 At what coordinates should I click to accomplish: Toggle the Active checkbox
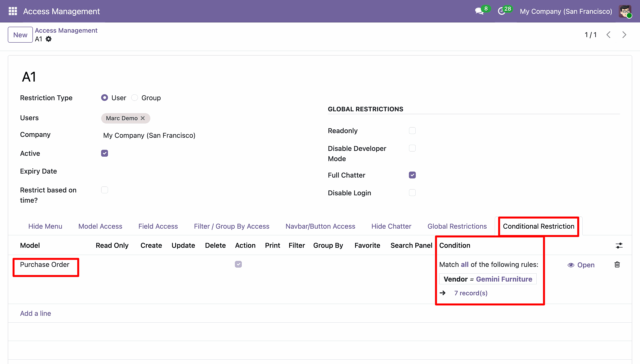(x=105, y=153)
